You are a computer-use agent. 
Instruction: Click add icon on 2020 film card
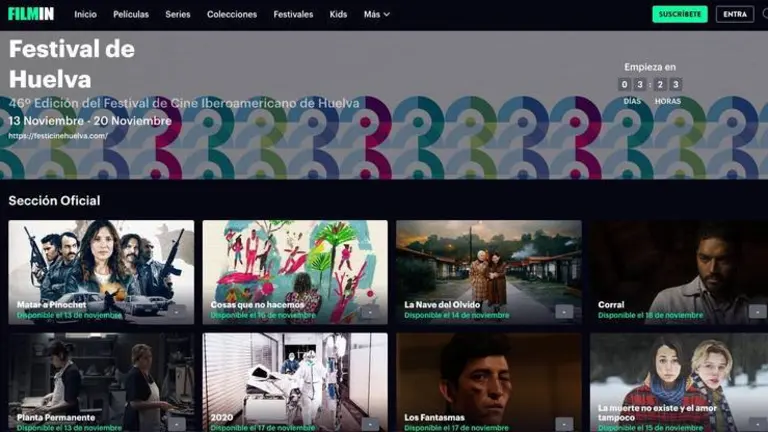click(370, 424)
